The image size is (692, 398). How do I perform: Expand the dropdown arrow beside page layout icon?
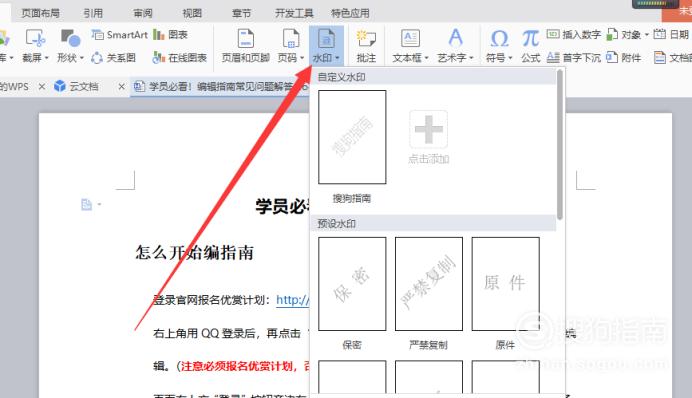99,204
